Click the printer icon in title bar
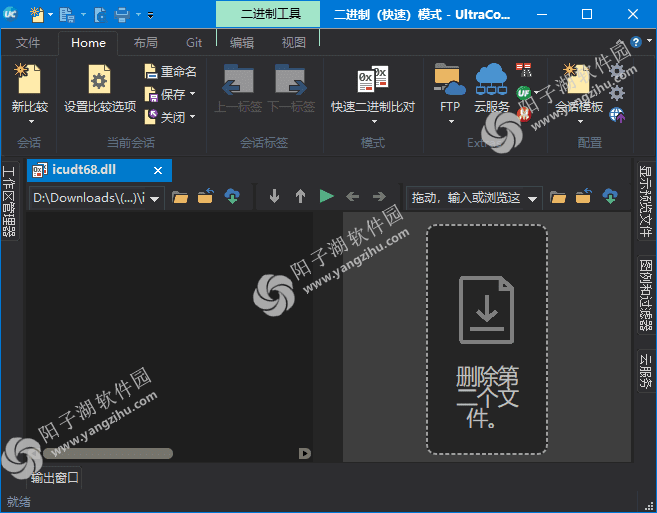The width and height of the screenshot is (657, 513). click(122, 15)
